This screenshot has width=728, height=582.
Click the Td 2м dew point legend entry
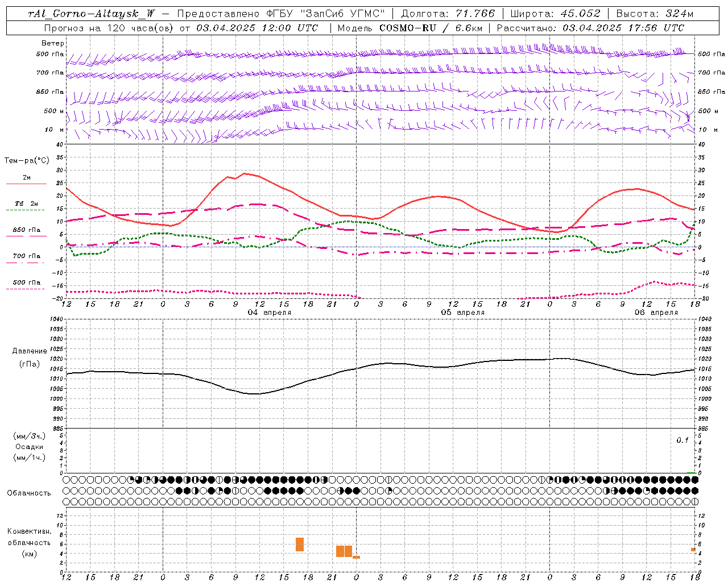27,203
